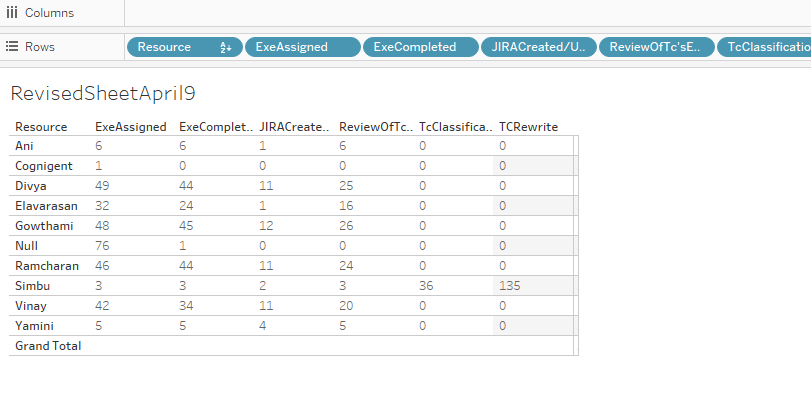The width and height of the screenshot is (811, 400).
Task: Select the Null row label
Action: point(26,246)
